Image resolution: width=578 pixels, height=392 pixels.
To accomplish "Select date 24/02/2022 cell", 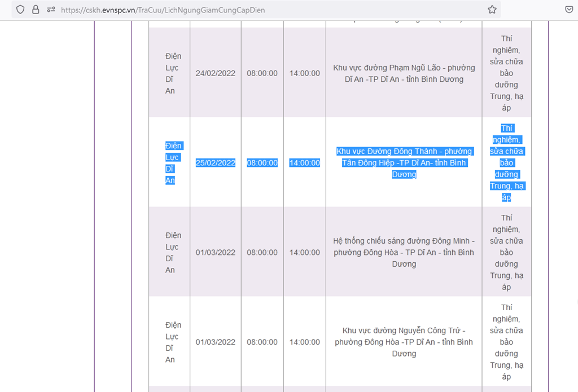I will [x=215, y=73].
